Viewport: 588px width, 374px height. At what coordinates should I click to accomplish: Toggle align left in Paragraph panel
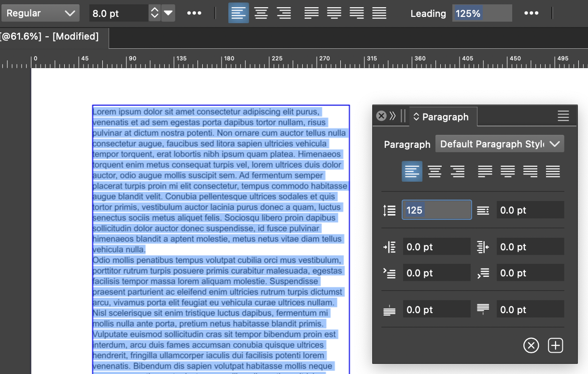(x=412, y=172)
